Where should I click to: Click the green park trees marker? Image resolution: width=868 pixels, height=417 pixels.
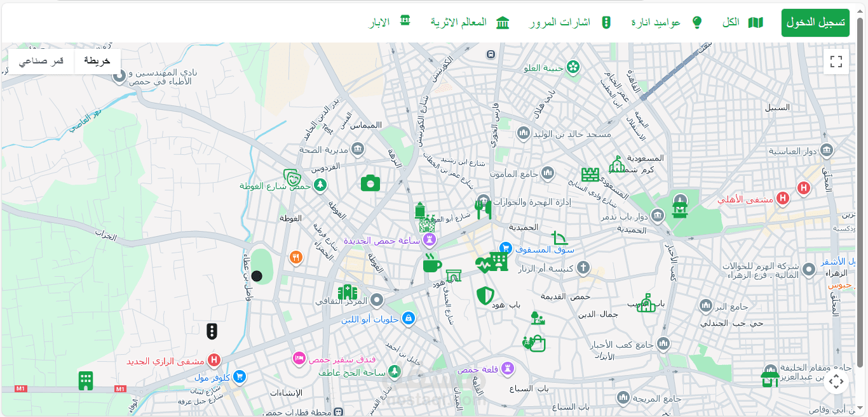pyautogui.click(x=538, y=318)
